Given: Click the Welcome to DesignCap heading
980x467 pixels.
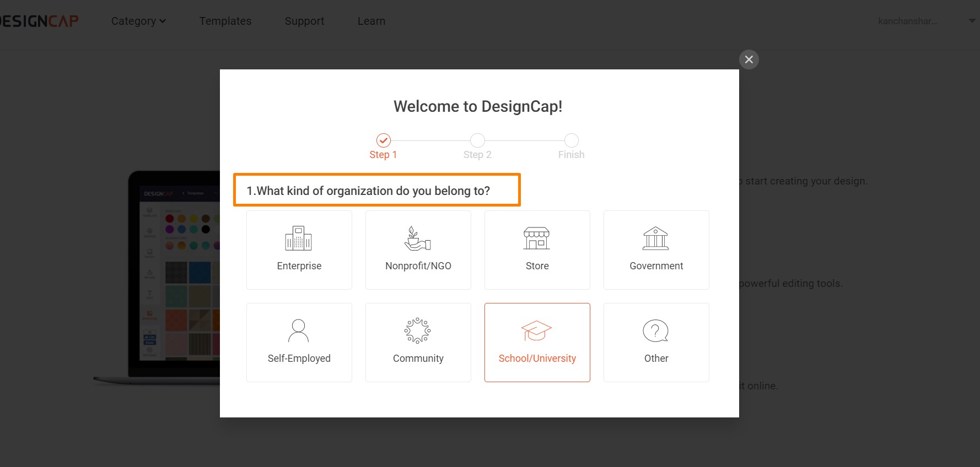Looking at the screenshot, I should tap(478, 106).
